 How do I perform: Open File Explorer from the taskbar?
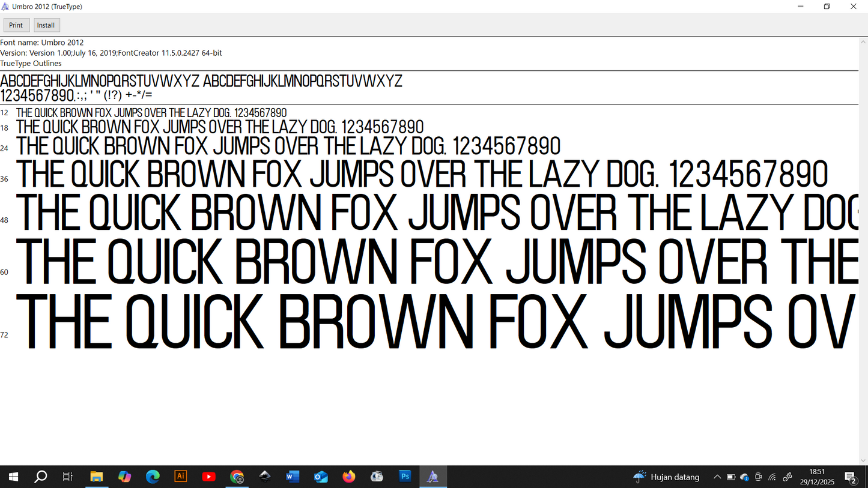(x=97, y=477)
